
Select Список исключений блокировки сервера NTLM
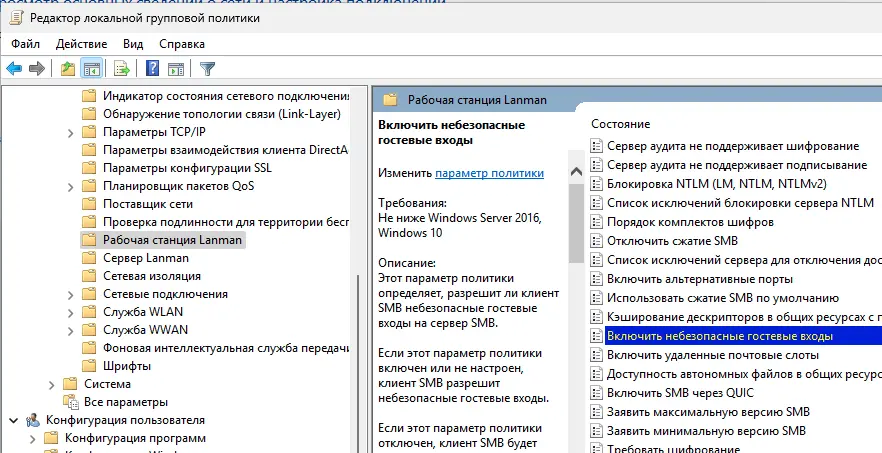click(740, 203)
